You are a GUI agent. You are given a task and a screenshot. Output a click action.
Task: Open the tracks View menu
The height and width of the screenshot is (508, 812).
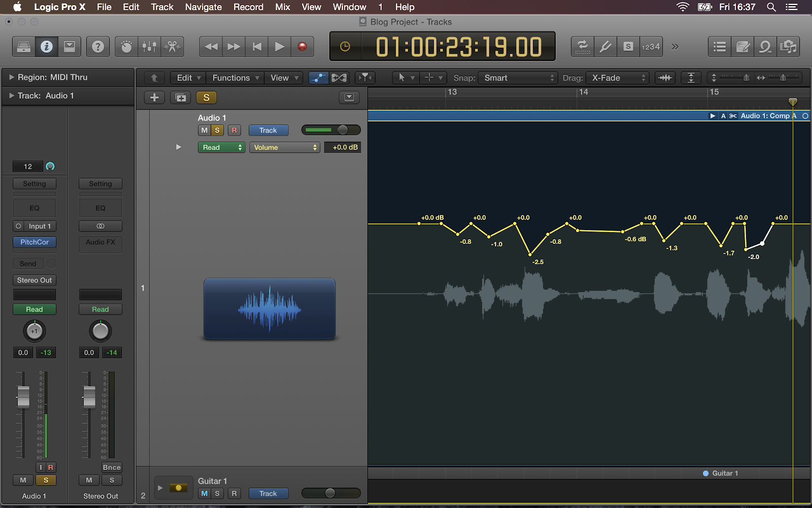tap(284, 78)
